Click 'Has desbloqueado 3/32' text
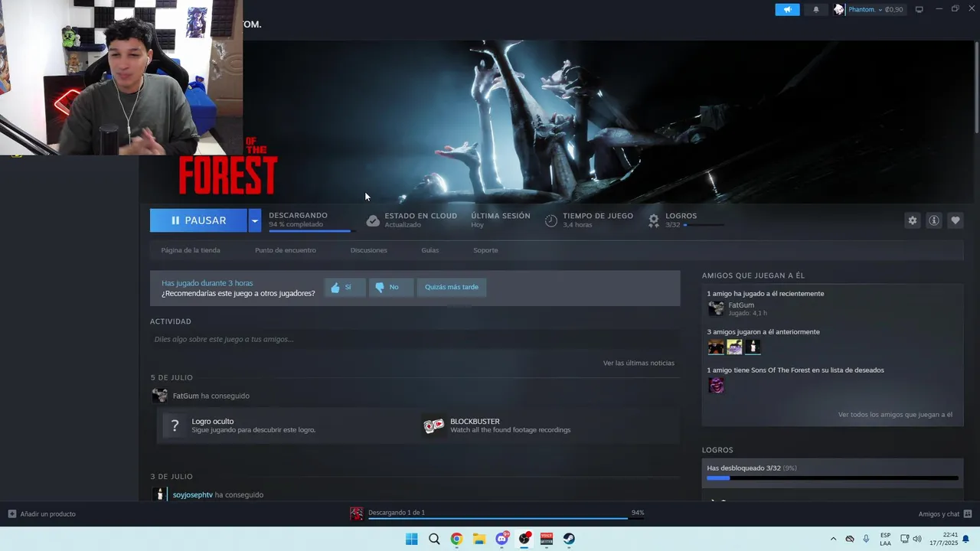980x551 pixels. coord(743,468)
